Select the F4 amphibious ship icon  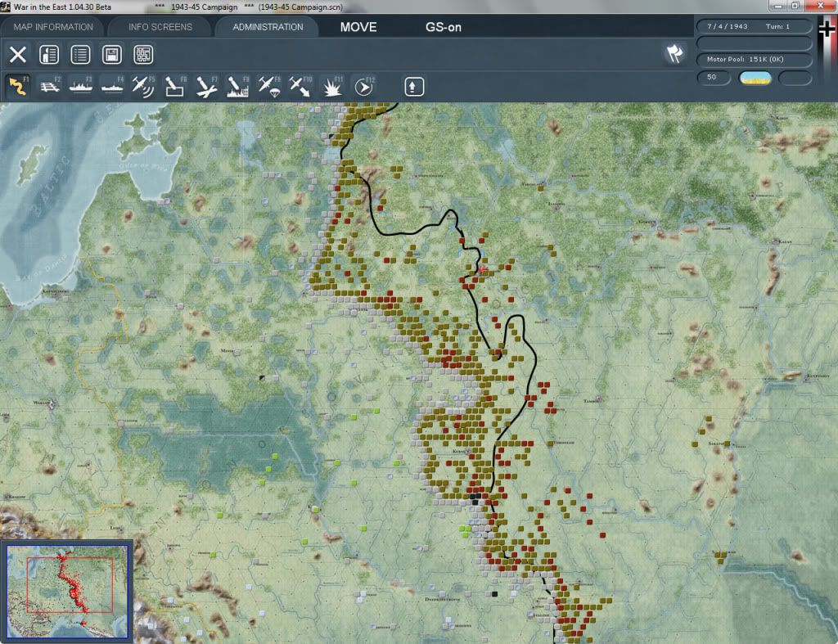click(x=112, y=87)
